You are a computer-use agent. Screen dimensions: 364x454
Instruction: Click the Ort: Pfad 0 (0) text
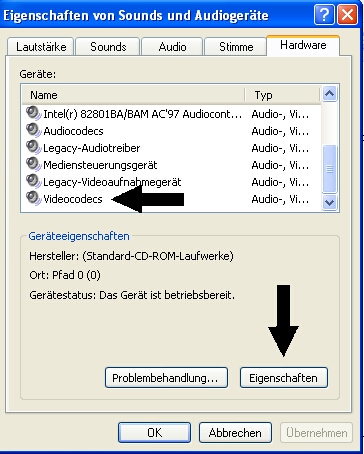(x=65, y=275)
